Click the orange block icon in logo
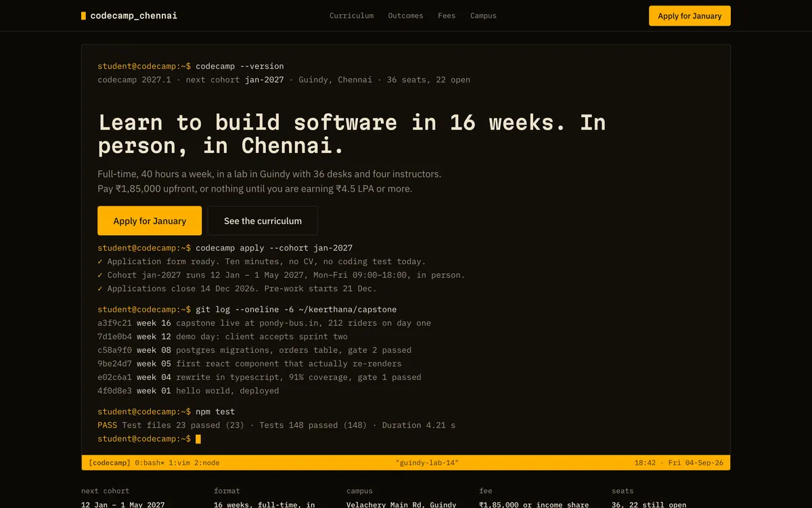The width and height of the screenshot is (812, 508). [83, 16]
